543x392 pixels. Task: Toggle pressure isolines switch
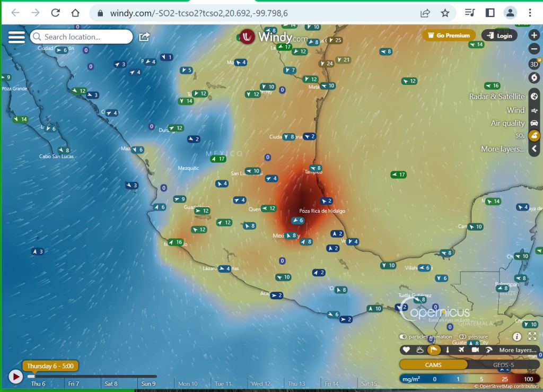click(x=462, y=337)
